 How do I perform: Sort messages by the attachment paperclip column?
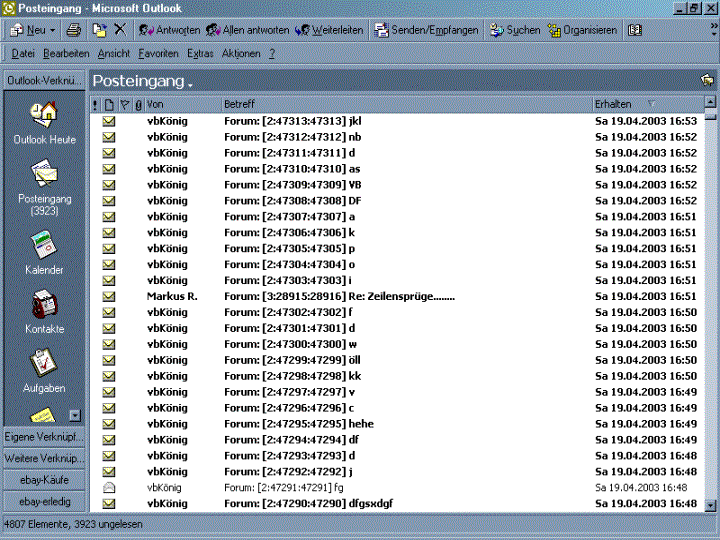(137, 104)
